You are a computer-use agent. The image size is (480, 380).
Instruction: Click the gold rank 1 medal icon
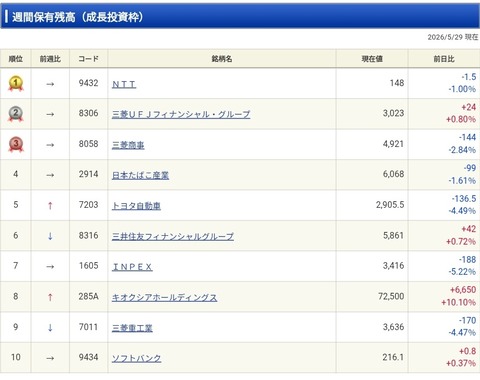[x=16, y=83]
